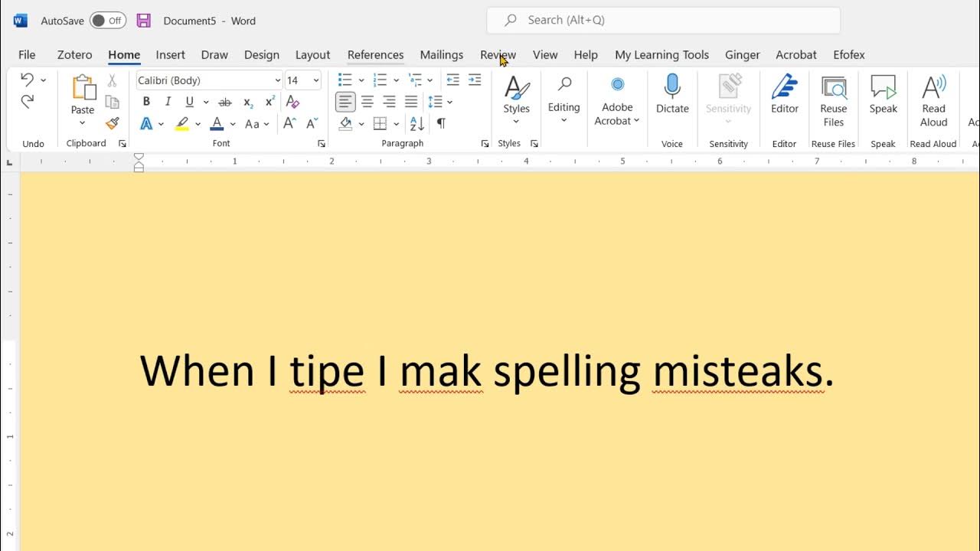Select the Format Painter brush

click(112, 123)
